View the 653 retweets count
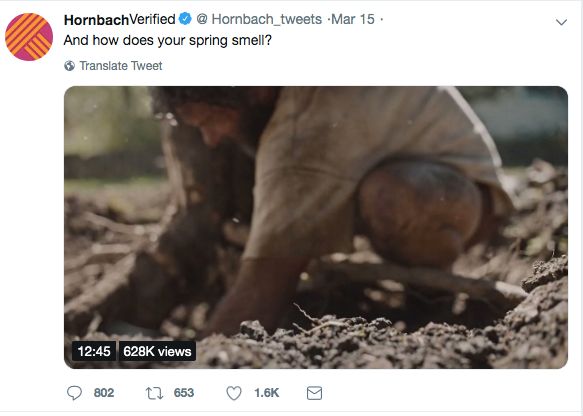The width and height of the screenshot is (583, 416). (x=184, y=393)
